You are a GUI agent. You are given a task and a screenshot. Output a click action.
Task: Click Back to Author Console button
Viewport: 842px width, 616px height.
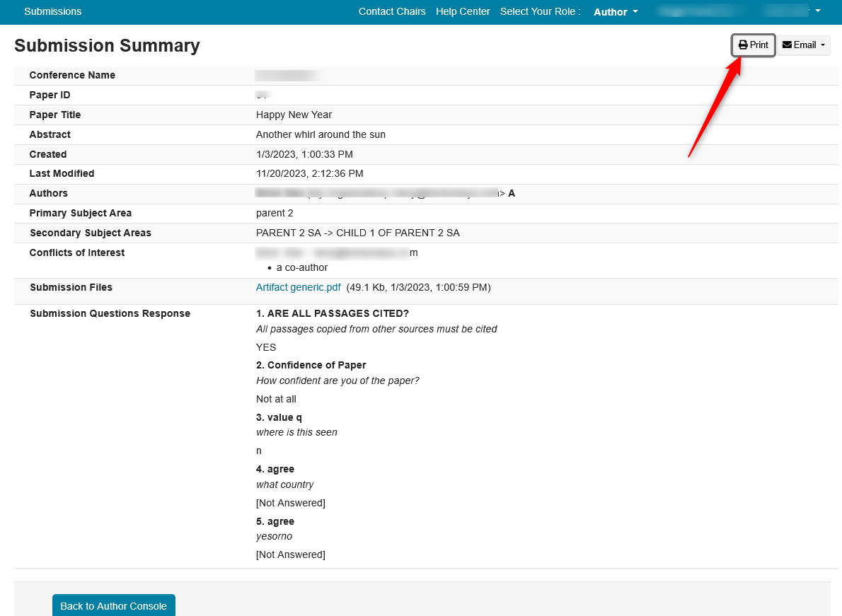(113, 606)
